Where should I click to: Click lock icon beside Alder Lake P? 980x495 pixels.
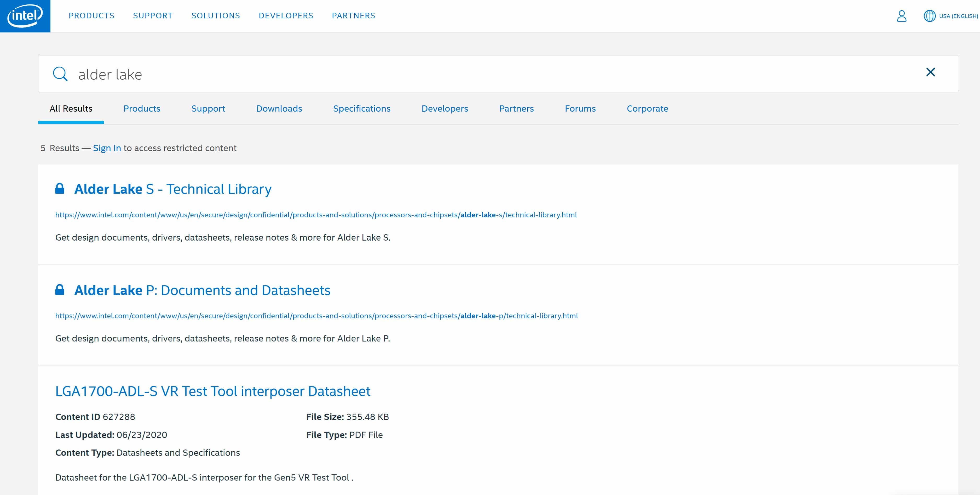point(60,290)
